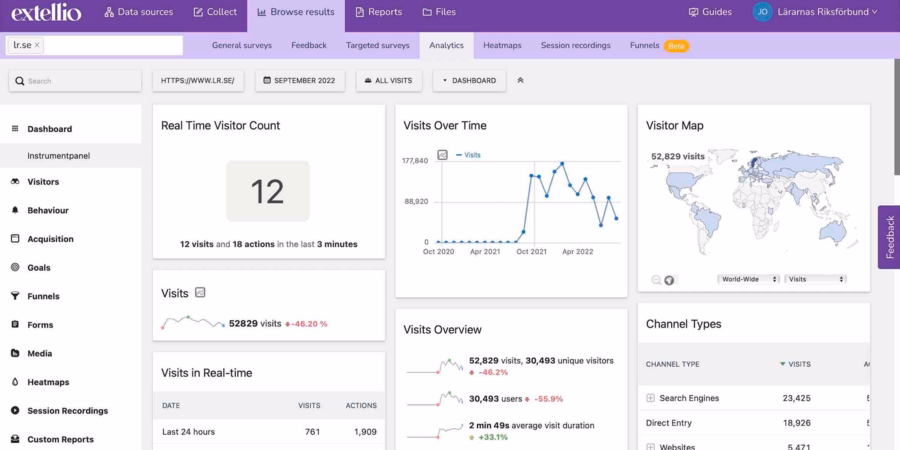Switch to the Heatmaps tab
900x450 pixels.
pyautogui.click(x=502, y=45)
